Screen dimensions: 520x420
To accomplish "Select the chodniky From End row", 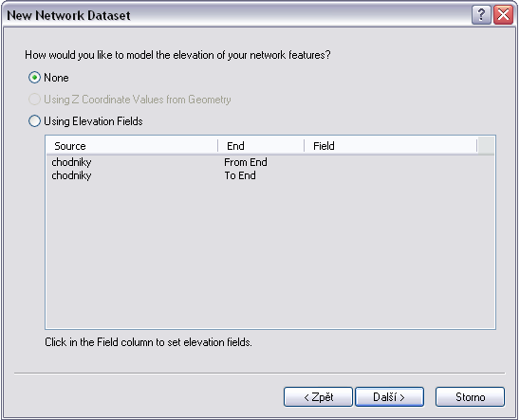I will 269,162.
